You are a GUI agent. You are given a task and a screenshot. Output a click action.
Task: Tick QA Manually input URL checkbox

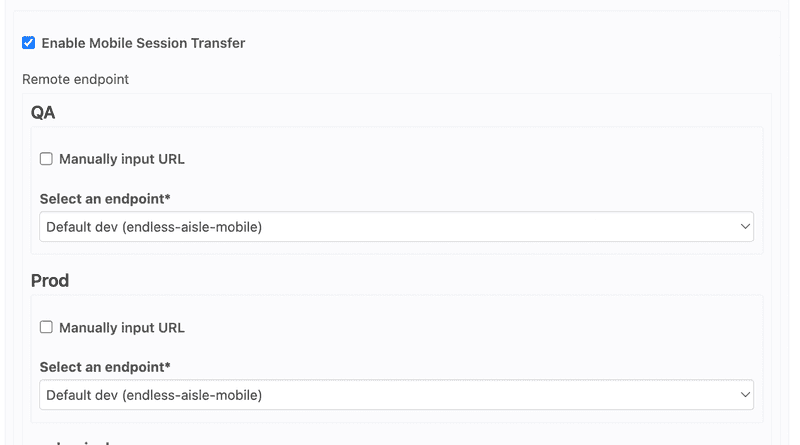click(x=46, y=159)
